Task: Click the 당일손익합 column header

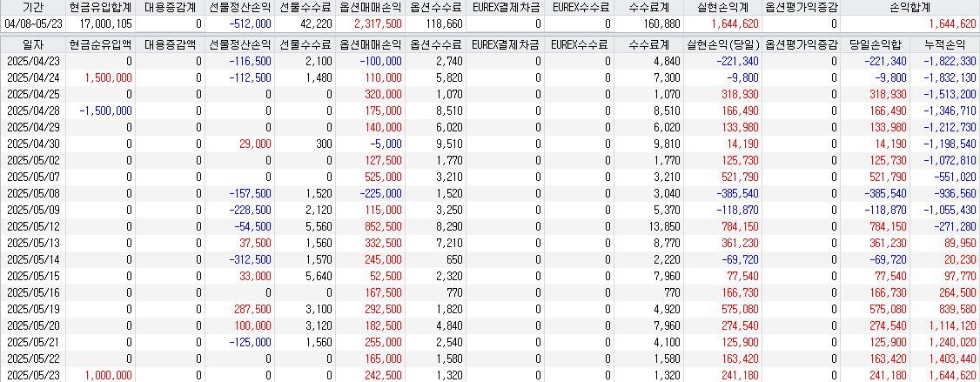Action: click(x=875, y=45)
